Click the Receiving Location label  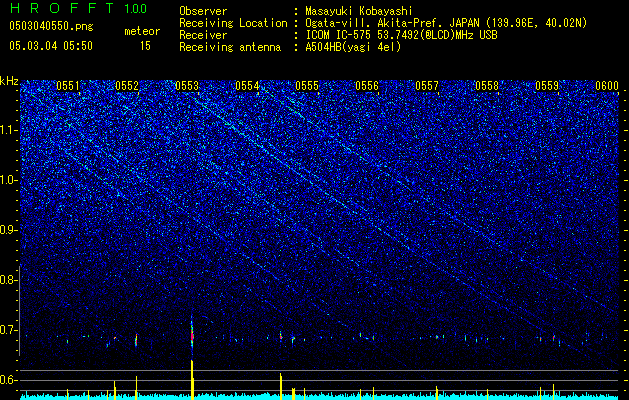pos(233,23)
